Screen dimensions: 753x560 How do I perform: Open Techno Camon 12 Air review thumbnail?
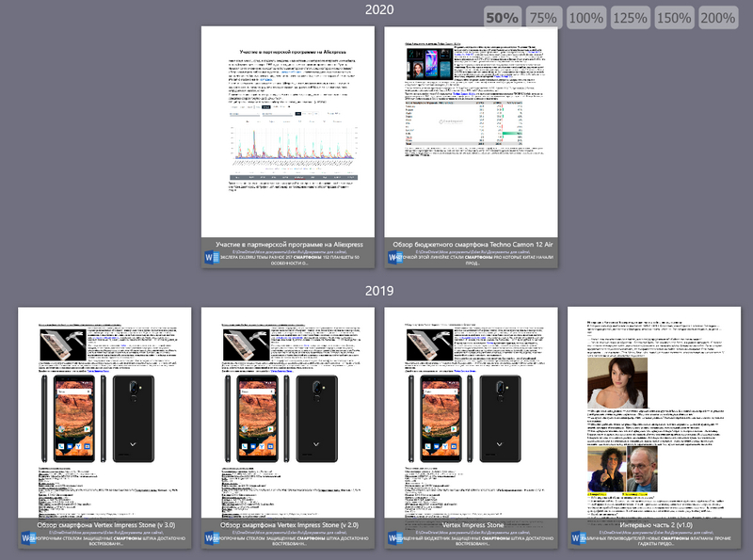[471, 132]
